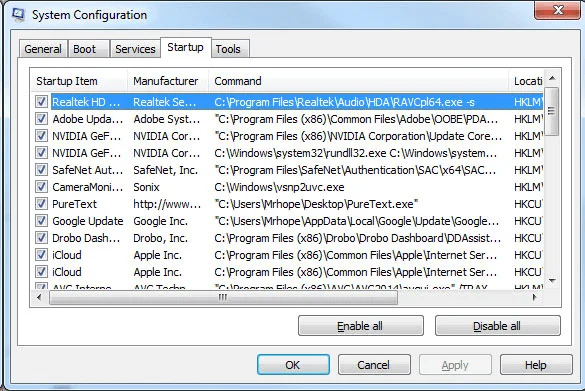Switch to the General tab
585x391 pixels.
click(x=43, y=49)
